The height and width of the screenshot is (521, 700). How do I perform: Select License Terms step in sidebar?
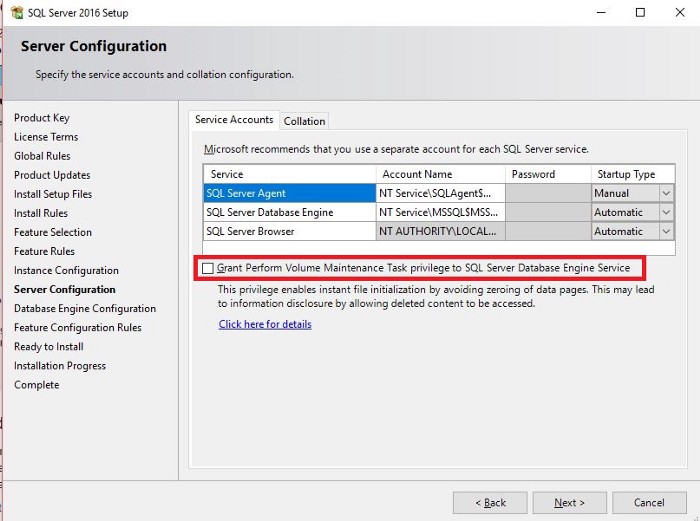[x=46, y=137]
